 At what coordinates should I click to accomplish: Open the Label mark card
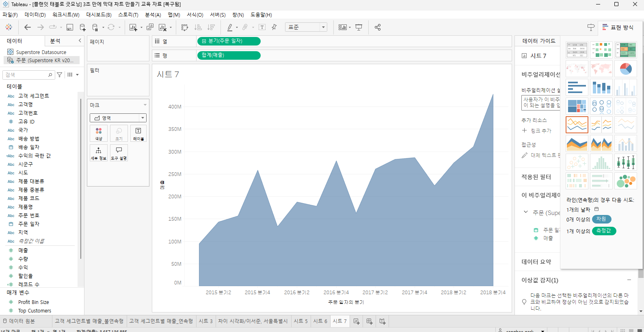coord(138,133)
